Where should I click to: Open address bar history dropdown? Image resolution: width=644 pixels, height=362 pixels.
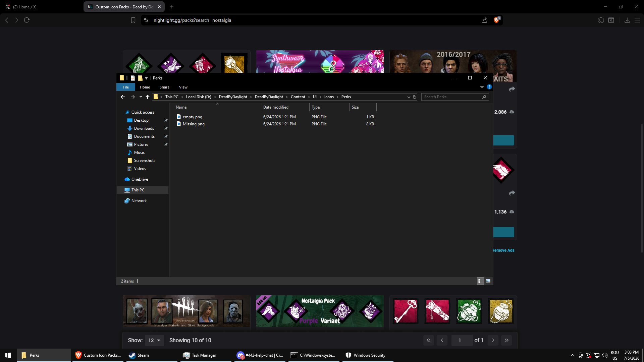409,97
